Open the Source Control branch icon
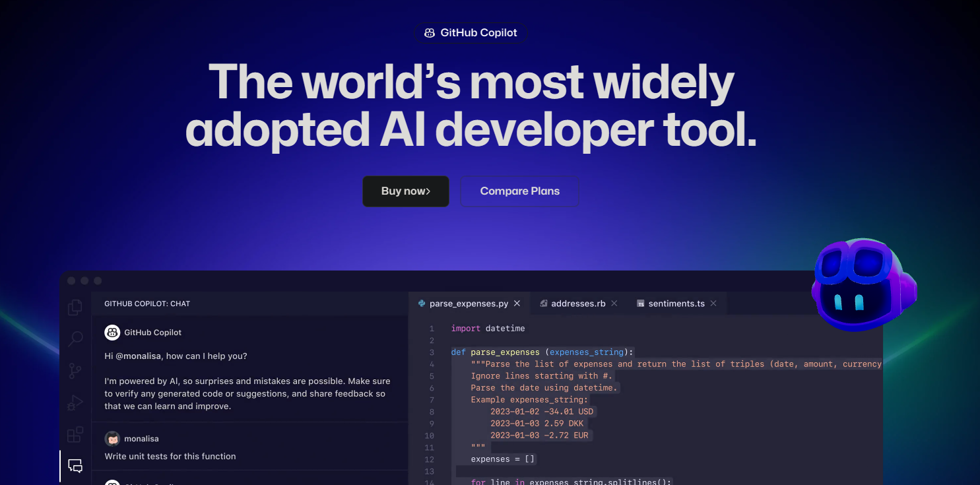The width and height of the screenshot is (980, 485). [75, 371]
